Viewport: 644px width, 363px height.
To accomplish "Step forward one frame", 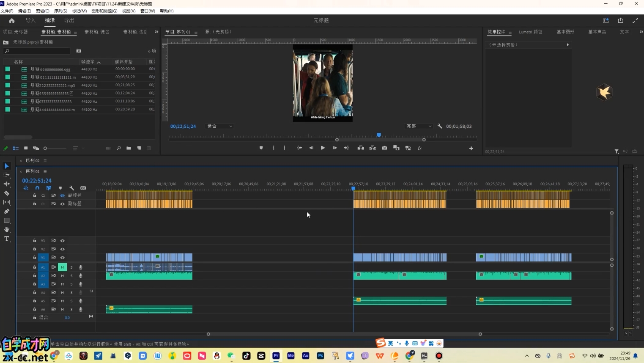I will 334,148.
